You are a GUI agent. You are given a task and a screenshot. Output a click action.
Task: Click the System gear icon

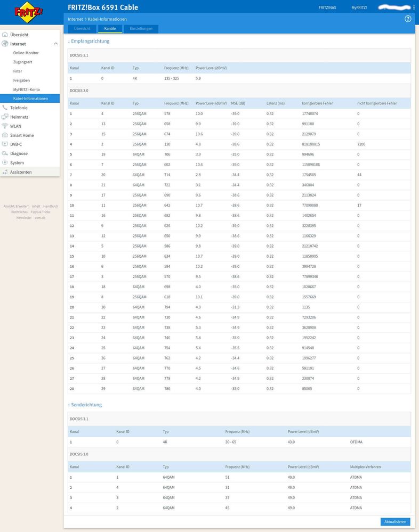pyautogui.click(x=5, y=162)
